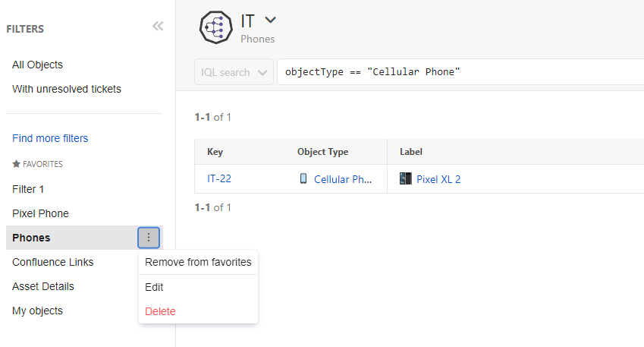
Task: Open the Confluence Links favorite filter
Action: (53, 262)
